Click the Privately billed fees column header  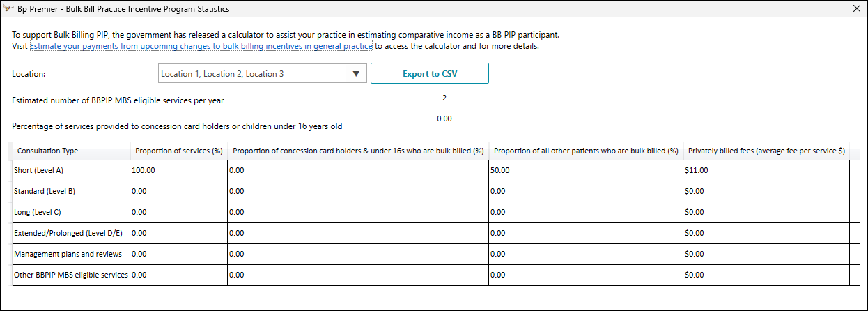(766, 151)
